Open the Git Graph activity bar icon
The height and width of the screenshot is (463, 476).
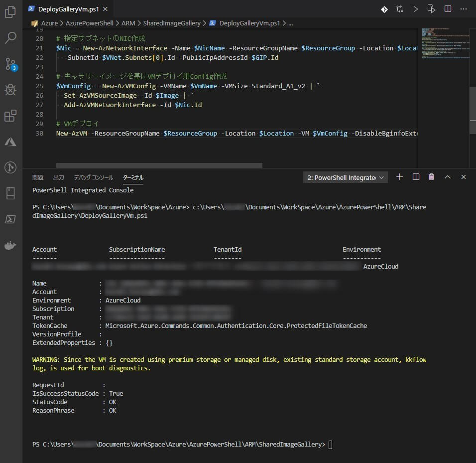click(10, 167)
